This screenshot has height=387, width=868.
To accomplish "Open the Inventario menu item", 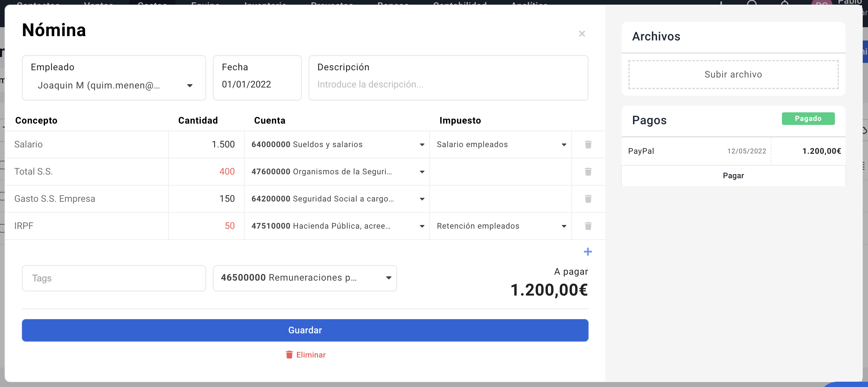I will 265,5.
